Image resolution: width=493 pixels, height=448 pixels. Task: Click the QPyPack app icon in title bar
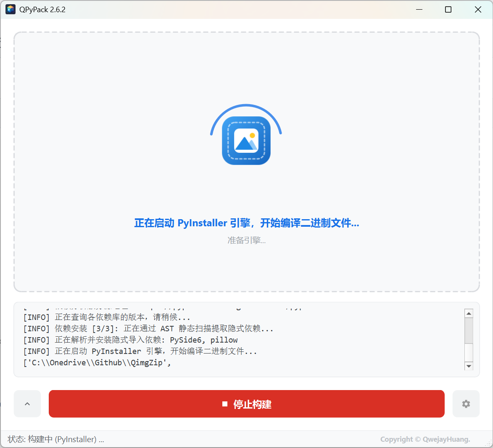(x=11, y=9)
